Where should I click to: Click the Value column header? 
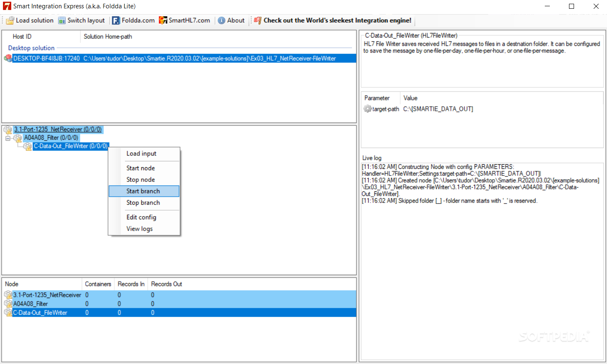click(x=410, y=98)
